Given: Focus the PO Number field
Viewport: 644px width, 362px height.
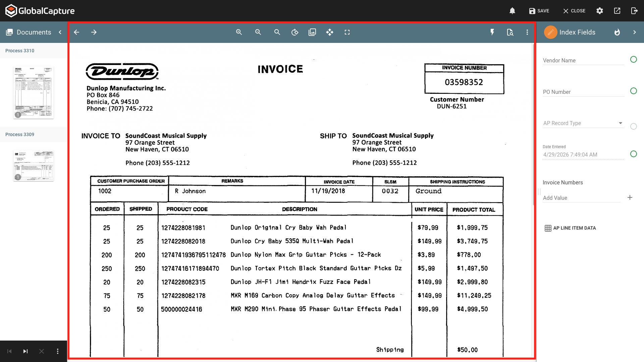Looking at the screenshot, I should [x=583, y=92].
